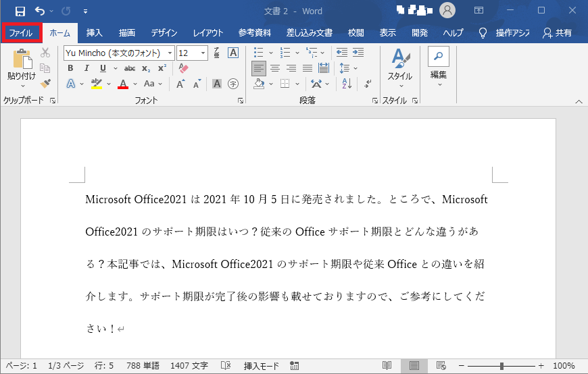
Task: Increase paragraph indent
Action: [x=358, y=53]
